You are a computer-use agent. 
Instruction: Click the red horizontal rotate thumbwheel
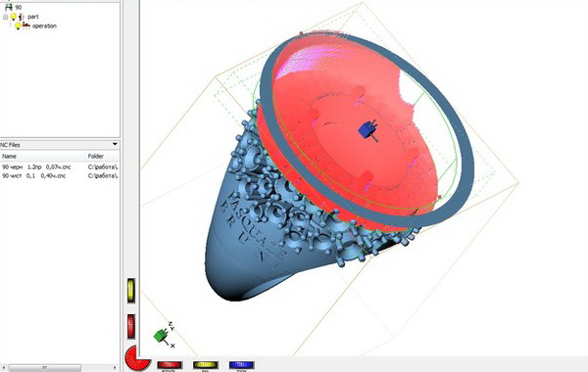click(x=170, y=365)
